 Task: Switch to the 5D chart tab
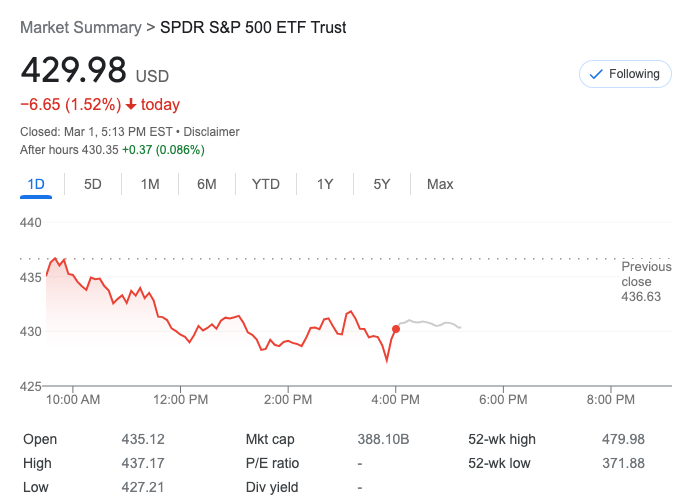93,184
